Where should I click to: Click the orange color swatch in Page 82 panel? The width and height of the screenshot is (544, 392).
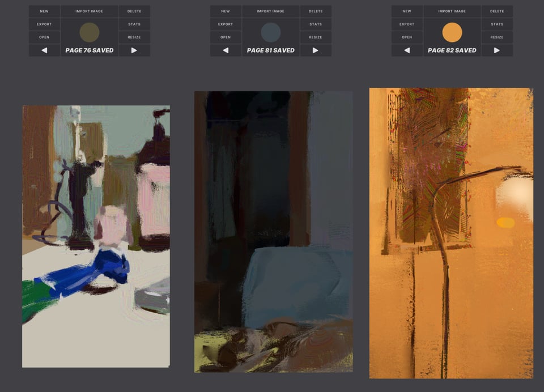click(452, 32)
